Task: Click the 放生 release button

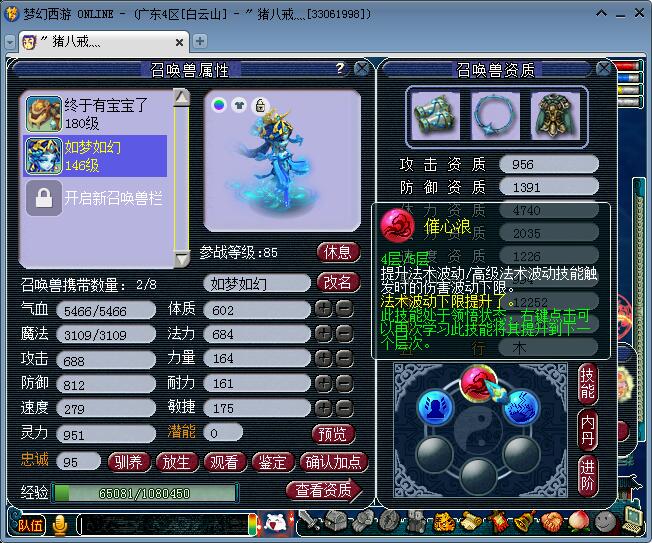Action: tap(176, 462)
